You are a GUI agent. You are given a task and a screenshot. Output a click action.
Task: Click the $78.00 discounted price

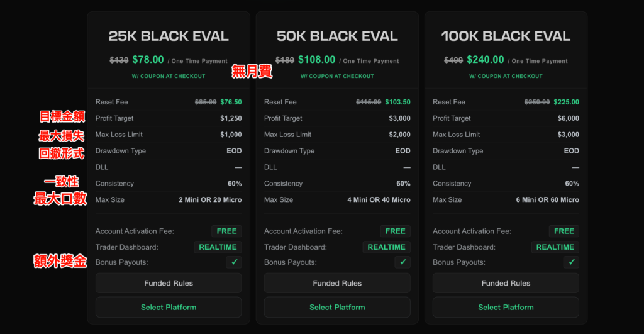[x=148, y=60]
